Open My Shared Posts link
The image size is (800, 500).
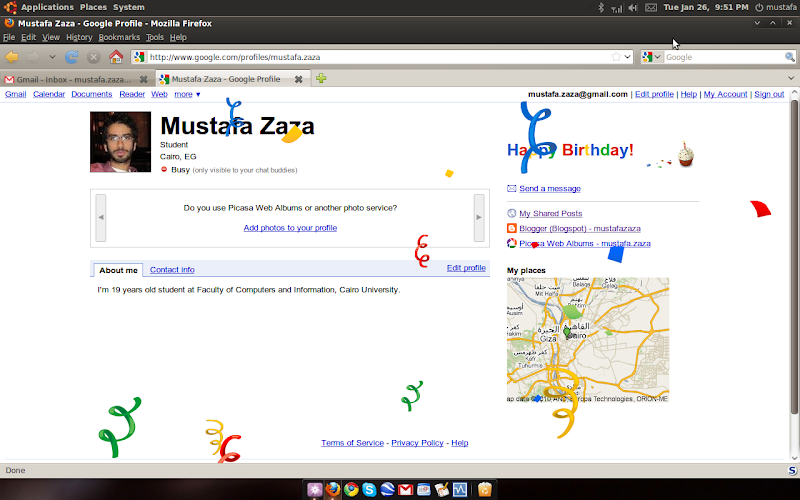(x=551, y=213)
